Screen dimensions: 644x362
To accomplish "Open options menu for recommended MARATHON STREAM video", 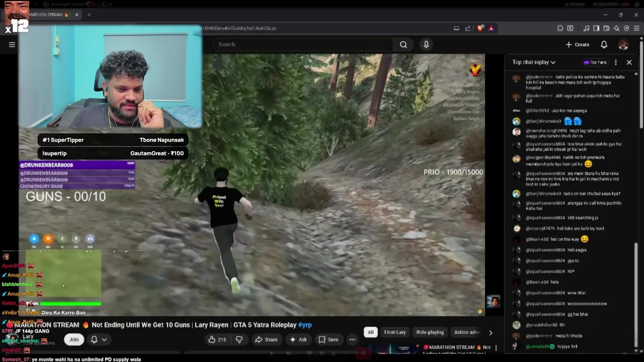I will (496, 348).
